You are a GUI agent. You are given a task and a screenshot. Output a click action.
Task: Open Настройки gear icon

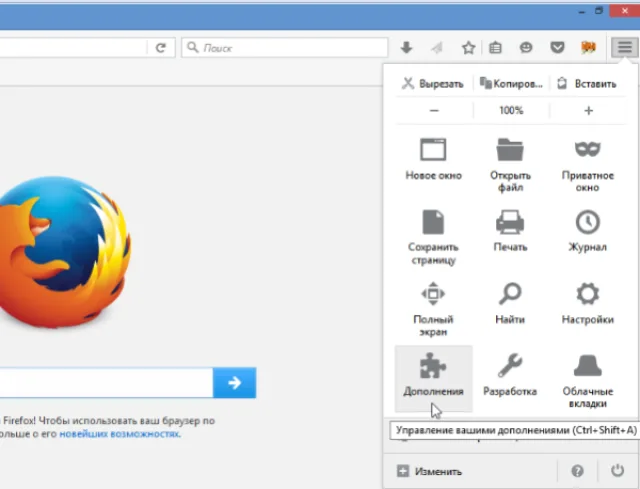click(587, 294)
